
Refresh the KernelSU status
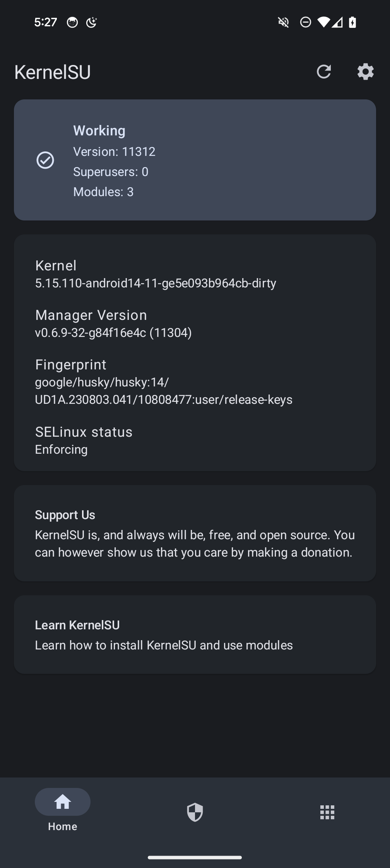(x=325, y=72)
